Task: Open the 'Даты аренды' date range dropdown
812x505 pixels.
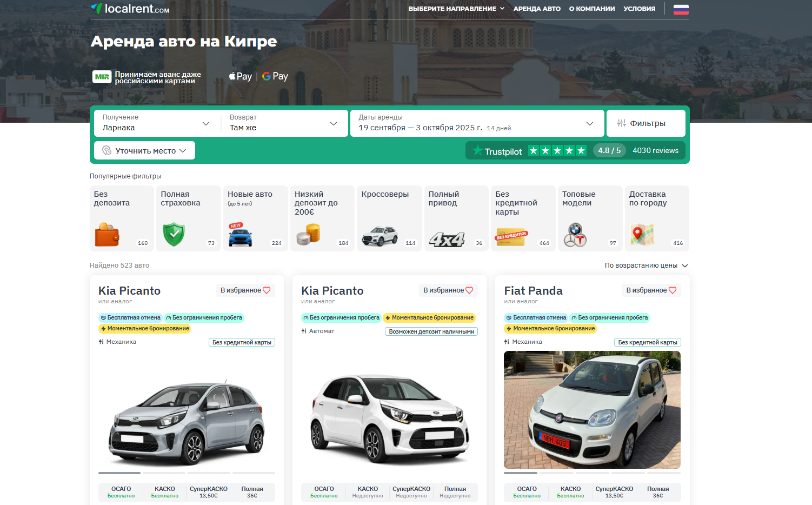Action: 476,123
